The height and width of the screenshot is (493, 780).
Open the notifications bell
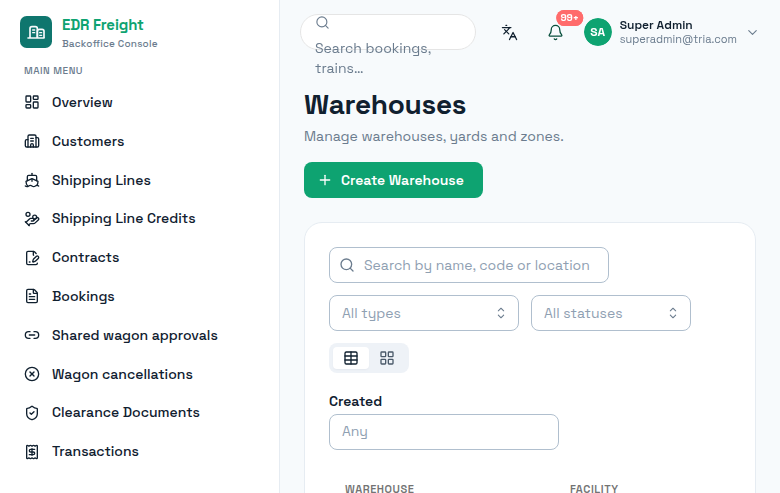point(555,32)
